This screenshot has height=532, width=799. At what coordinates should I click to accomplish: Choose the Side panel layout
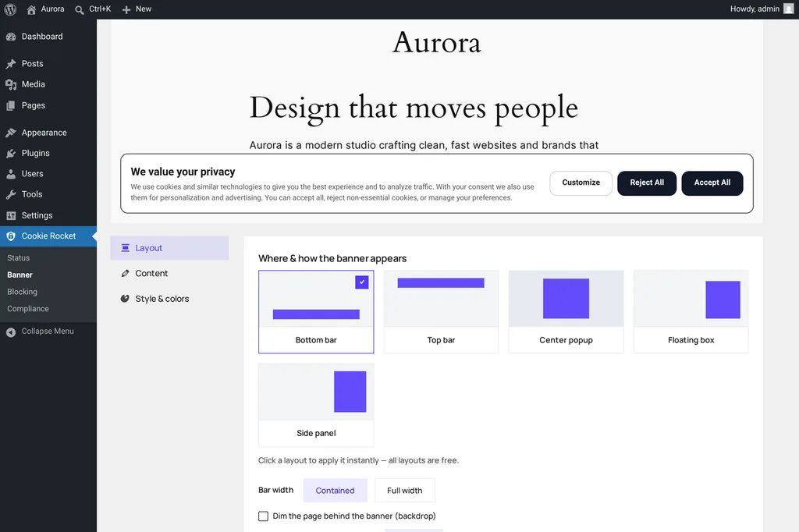point(316,405)
